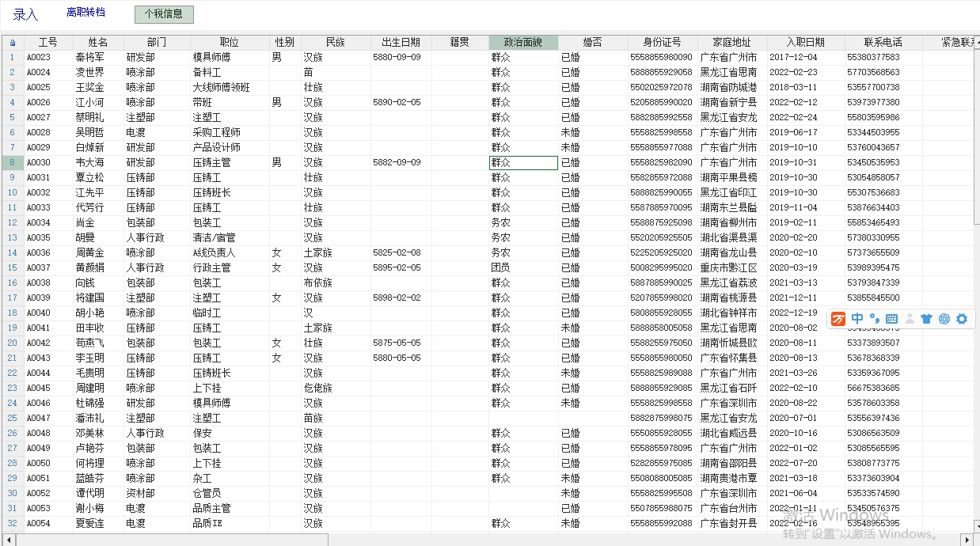Click the lock icon in grid corner

coord(13,43)
